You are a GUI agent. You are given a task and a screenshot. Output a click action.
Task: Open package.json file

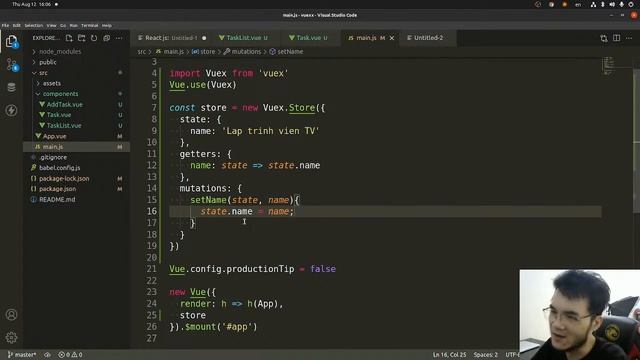pyautogui.click(x=57, y=189)
